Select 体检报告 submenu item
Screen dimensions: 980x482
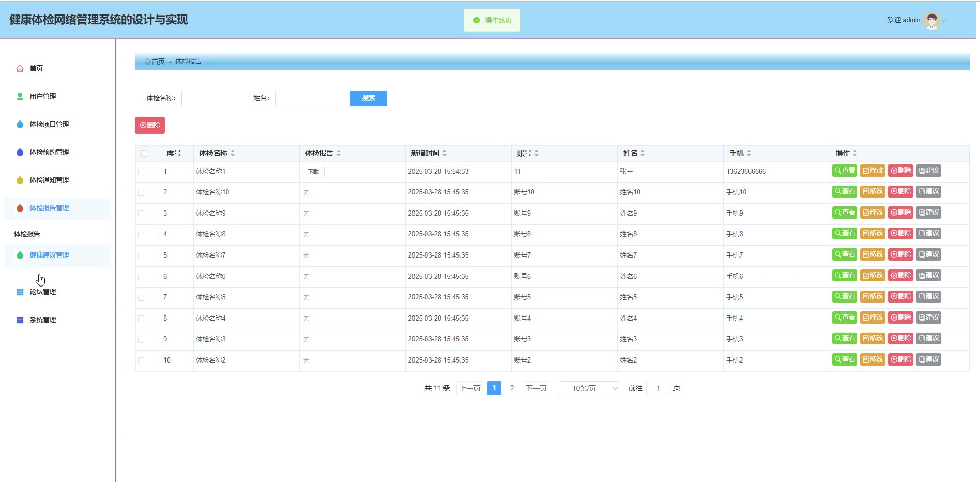coord(27,234)
